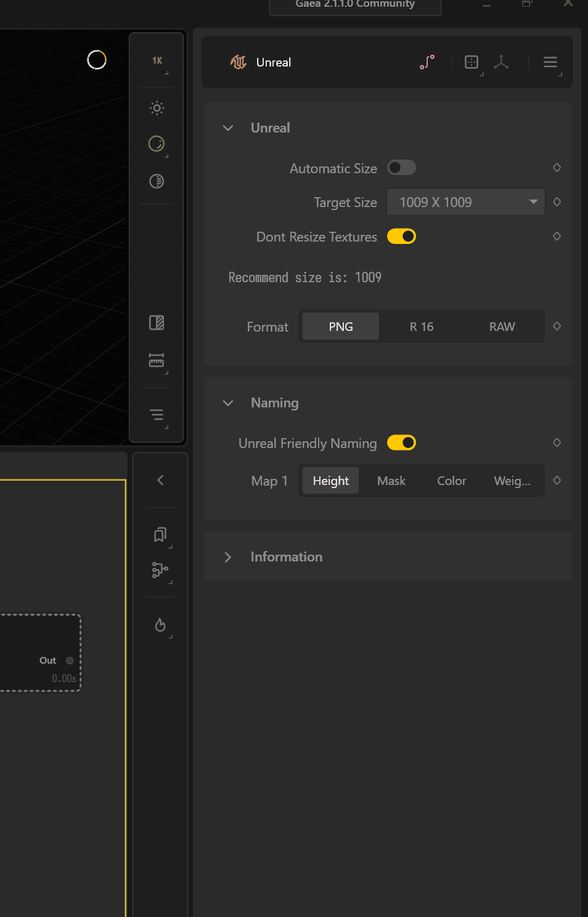The height and width of the screenshot is (917, 588).
Task: Click the striped circle viewport icon
Action: pyautogui.click(x=157, y=181)
